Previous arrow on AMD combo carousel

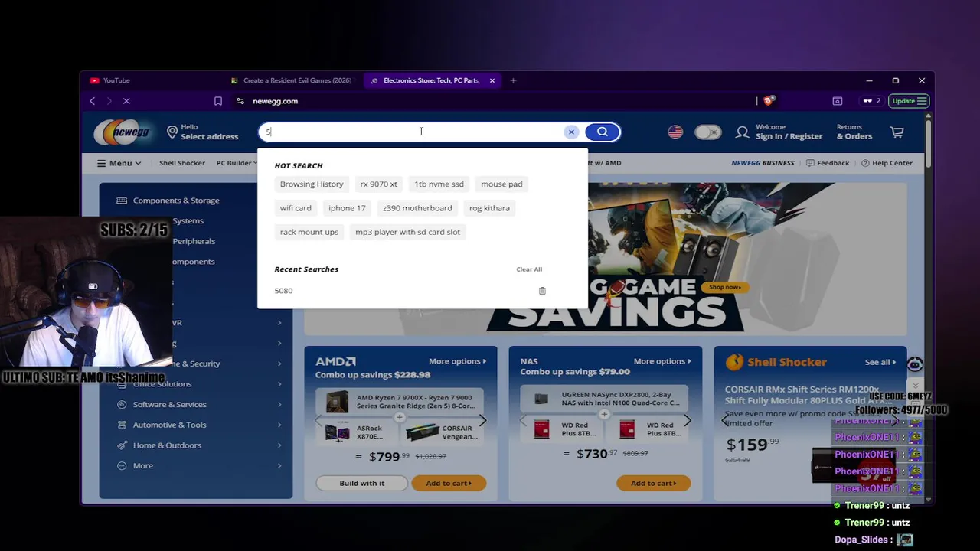[318, 420]
